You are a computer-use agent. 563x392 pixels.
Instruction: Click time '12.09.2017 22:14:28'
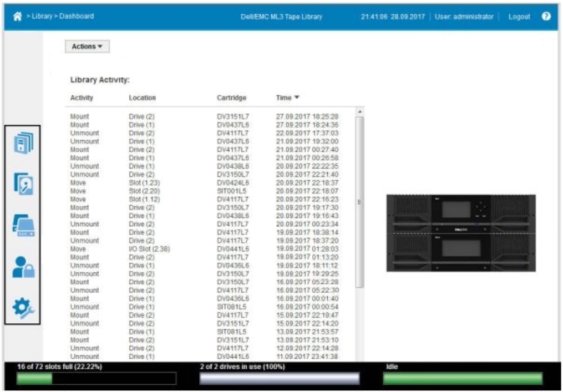(x=307, y=348)
